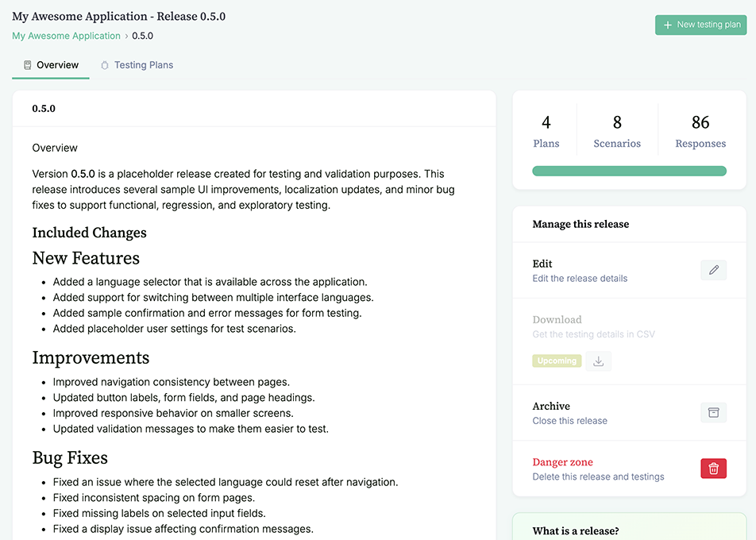Click the 'What is a release?' card heading
This screenshot has height=540, width=756.
576,530
